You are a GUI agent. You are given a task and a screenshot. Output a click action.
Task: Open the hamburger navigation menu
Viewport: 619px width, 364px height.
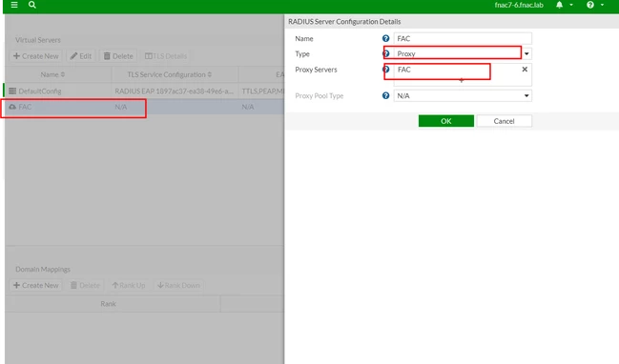14,5
